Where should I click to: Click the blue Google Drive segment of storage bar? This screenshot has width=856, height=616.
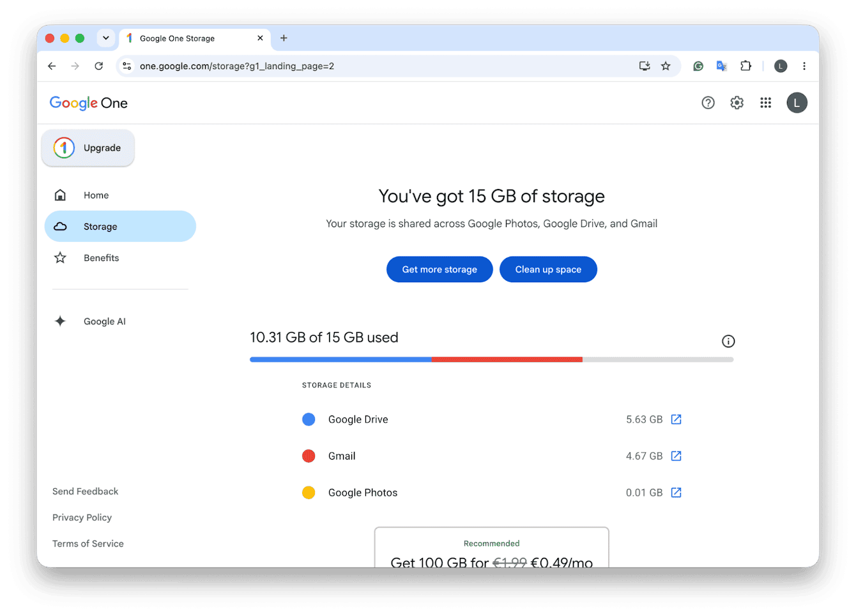(340, 359)
